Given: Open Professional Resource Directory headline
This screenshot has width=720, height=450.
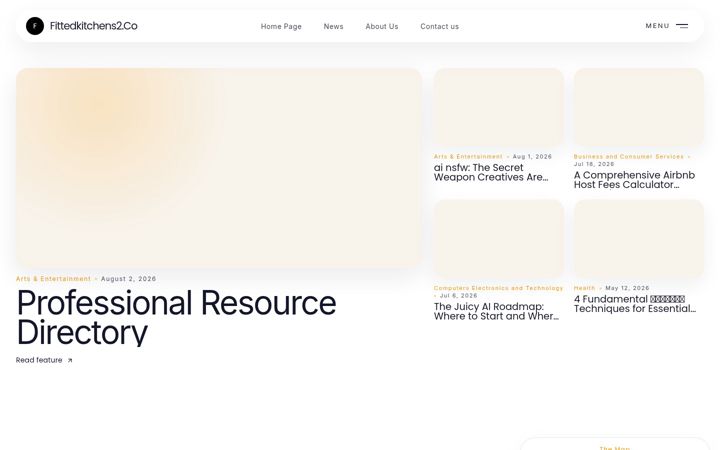Looking at the screenshot, I should tap(176, 318).
